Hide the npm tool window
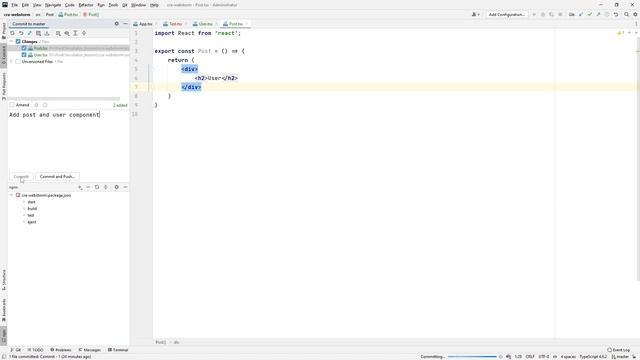 click(x=125, y=187)
